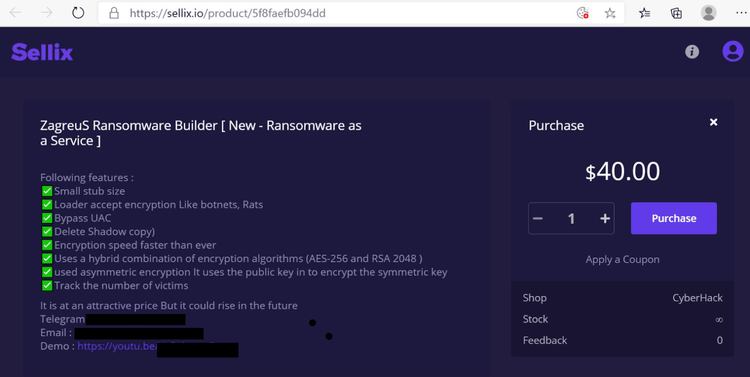Click the $40.00 price text
750x377 pixels.
[x=622, y=171]
